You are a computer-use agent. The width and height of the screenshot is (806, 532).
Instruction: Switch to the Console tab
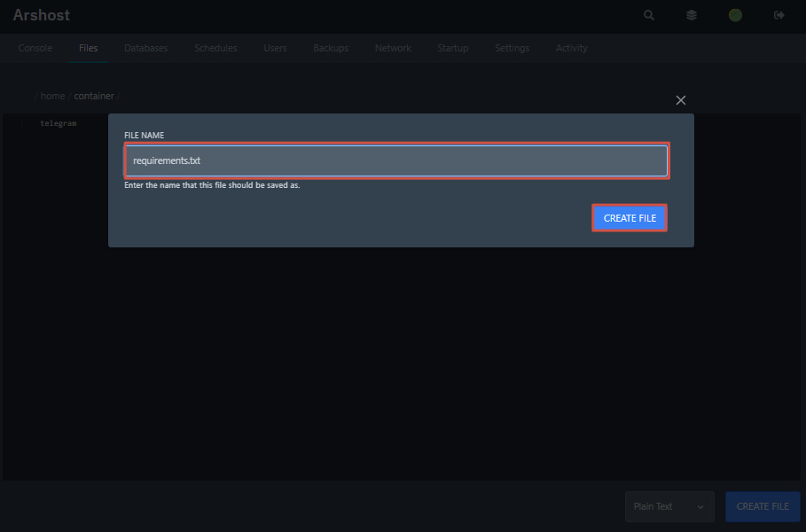(x=35, y=48)
